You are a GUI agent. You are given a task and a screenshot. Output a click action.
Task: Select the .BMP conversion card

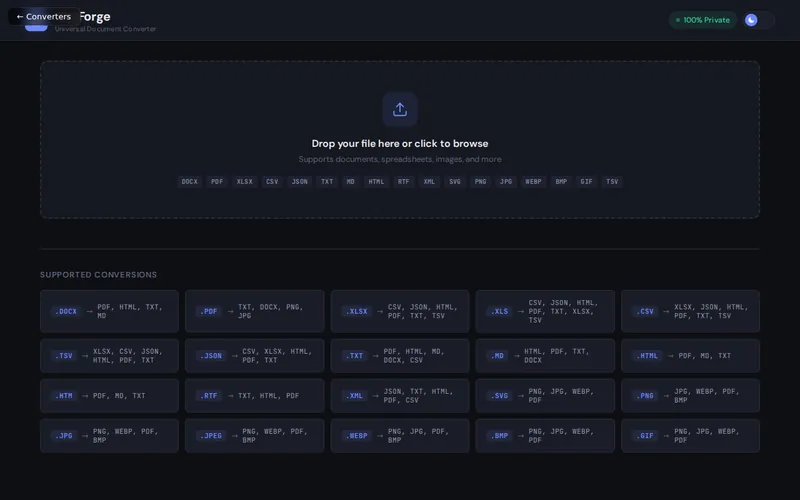click(x=545, y=436)
